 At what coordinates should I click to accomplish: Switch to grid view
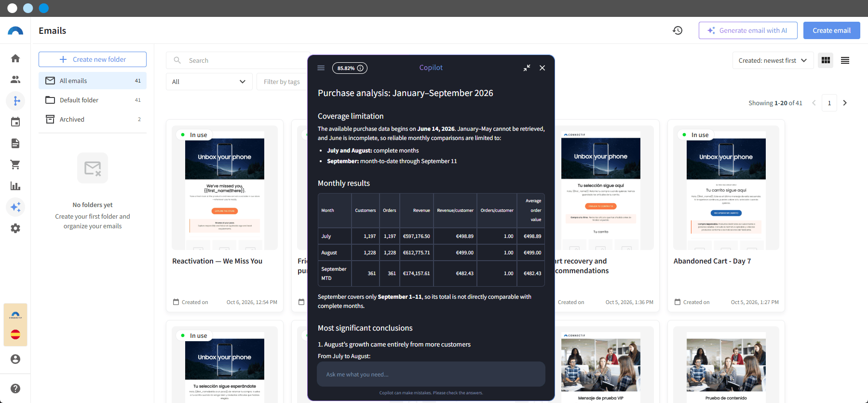pyautogui.click(x=826, y=60)
